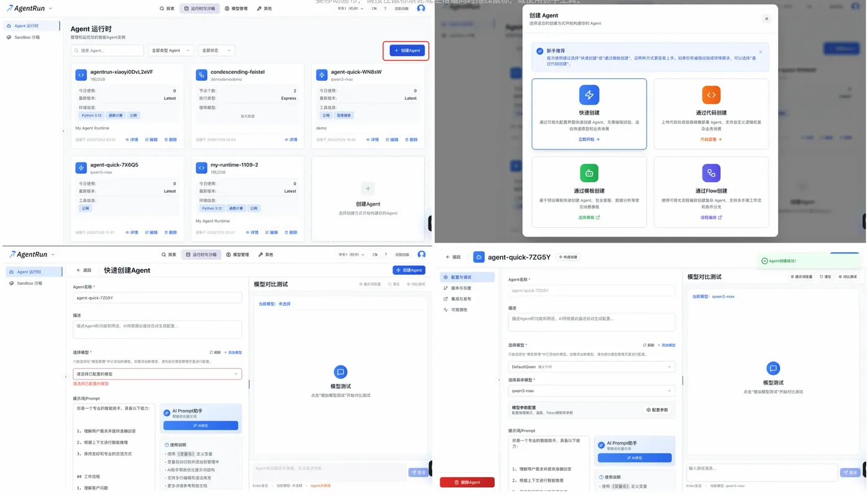Choose the 通过代码创建 orange code icon
The image size is (868, 497).
click(x=711, y=95)
